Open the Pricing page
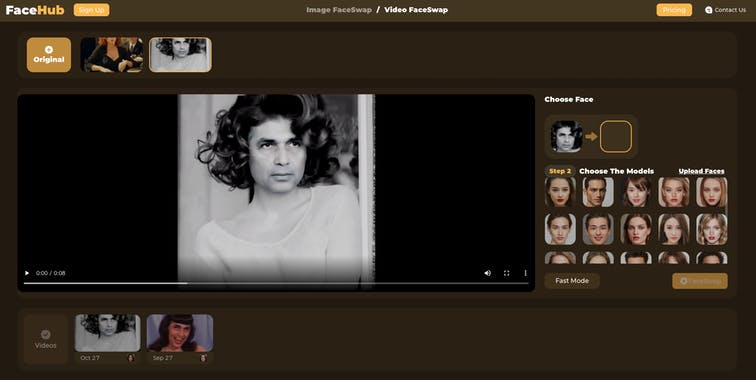Image resolution: width=756 pixels, height=380 pixels. [x=674, y=10]
